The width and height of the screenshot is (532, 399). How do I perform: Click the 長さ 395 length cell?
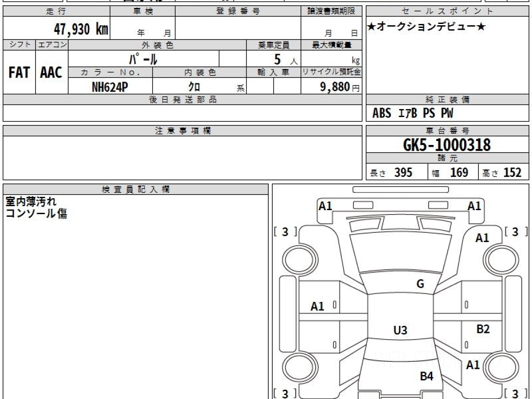click(x=397, y=172)
